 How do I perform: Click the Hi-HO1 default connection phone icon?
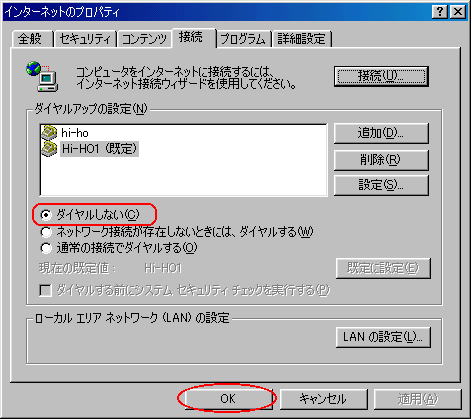pyautogui.click(x=49, y=148)
